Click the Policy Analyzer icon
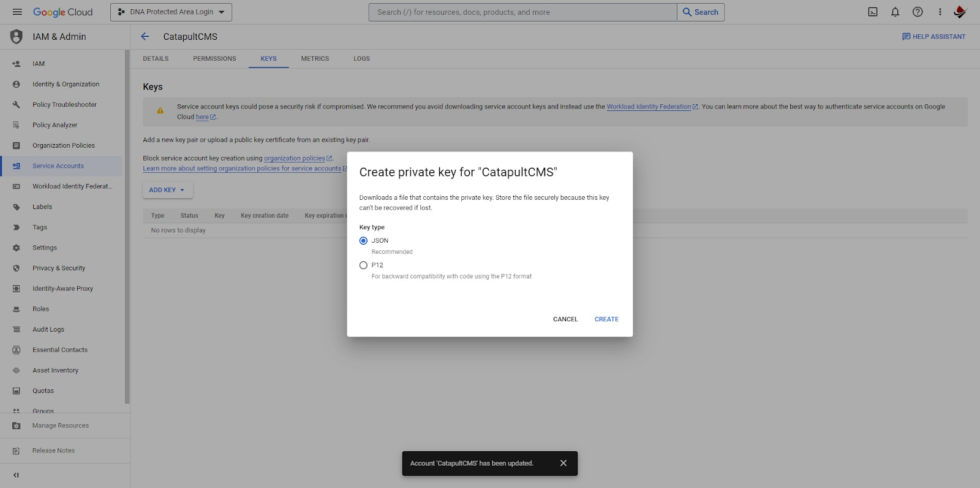Screen dimensions: 980x488 tap(17, 125)
